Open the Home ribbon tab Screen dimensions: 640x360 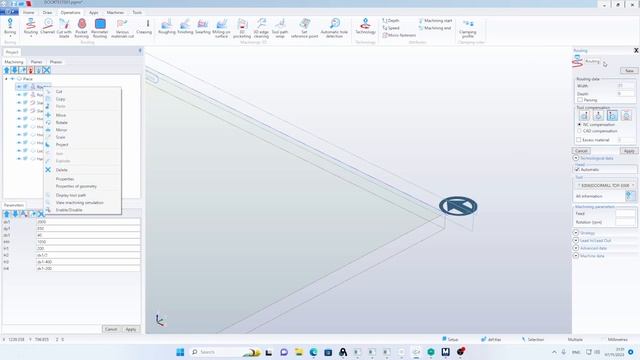pyautogui.click(x=29, y=12)
